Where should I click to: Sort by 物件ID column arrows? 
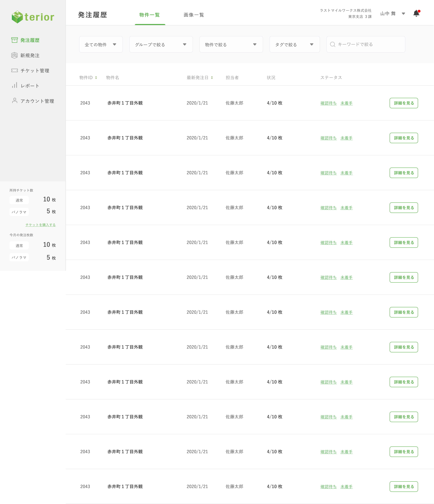point(96,78)
